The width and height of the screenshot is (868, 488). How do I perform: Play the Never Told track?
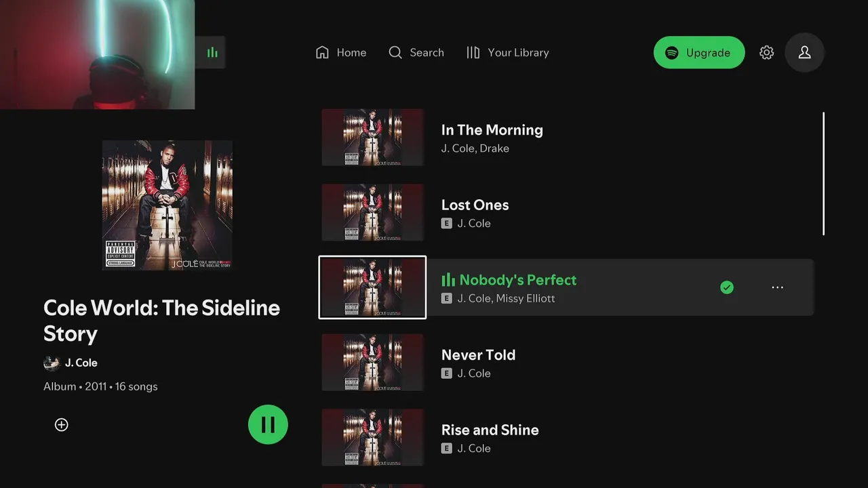click(568, 363)
